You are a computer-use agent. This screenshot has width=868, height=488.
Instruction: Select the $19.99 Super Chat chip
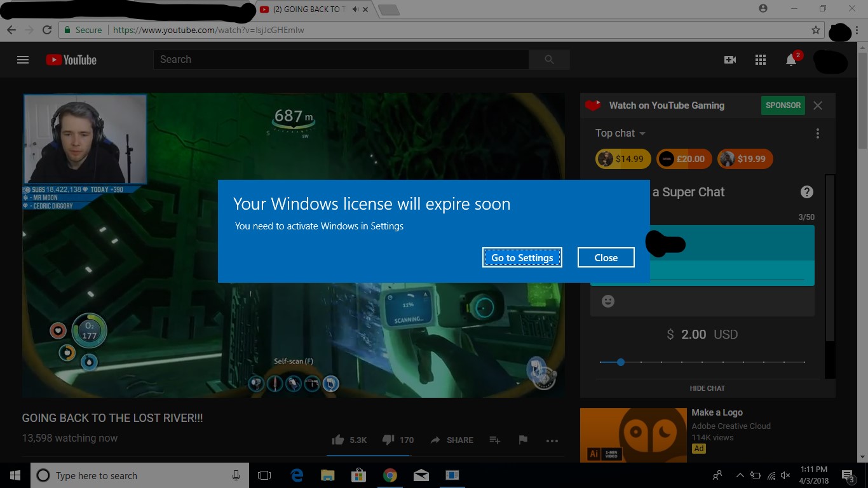pyautogui.click(x=745, y=159)
